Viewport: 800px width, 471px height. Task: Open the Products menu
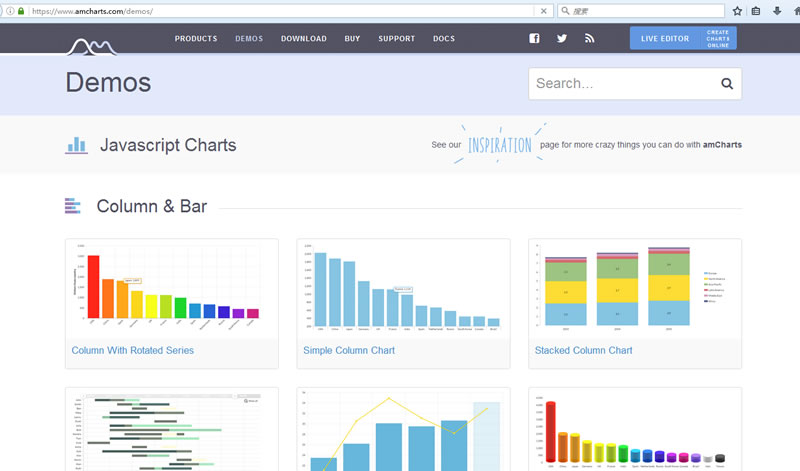pyautogui.click(x=196, y=39)
